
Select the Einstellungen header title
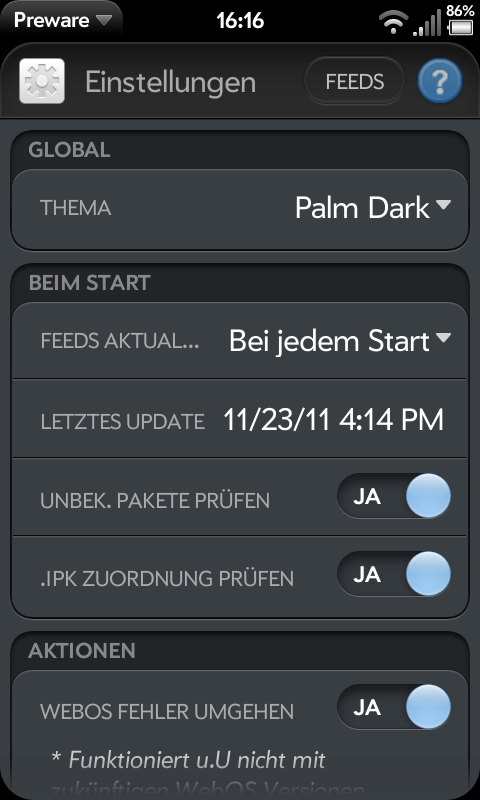[170, 82]
